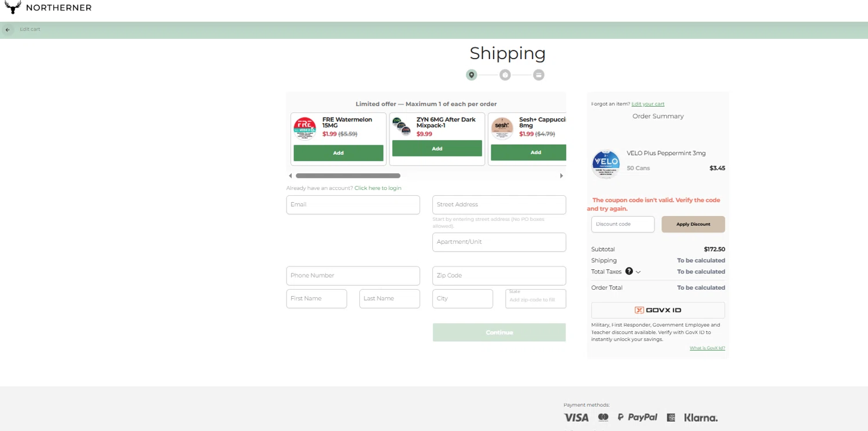Open the Edit your cart link
Screen dimensions: 868x431
[x=648, y=104]
